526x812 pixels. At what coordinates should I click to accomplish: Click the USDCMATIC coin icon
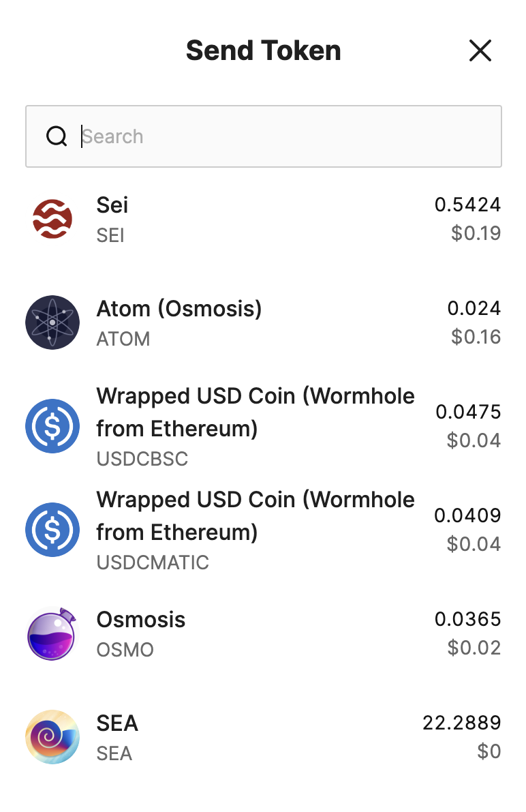(52, 529)
